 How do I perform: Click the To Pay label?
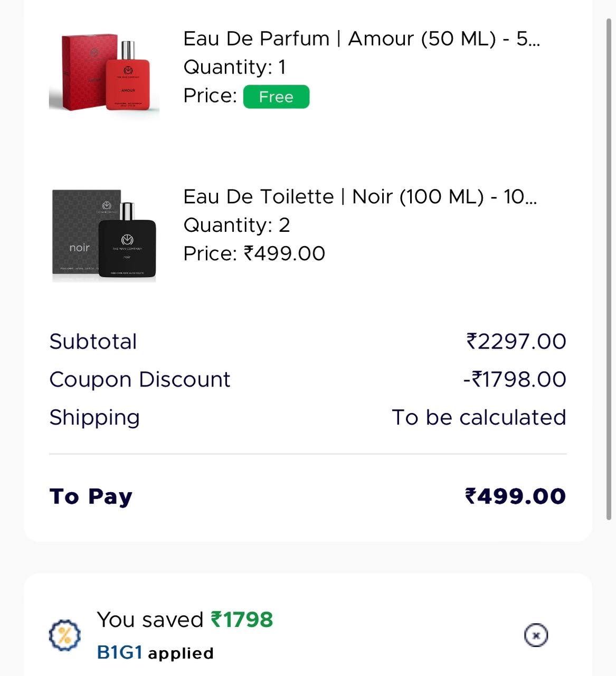tap(91, 496)
